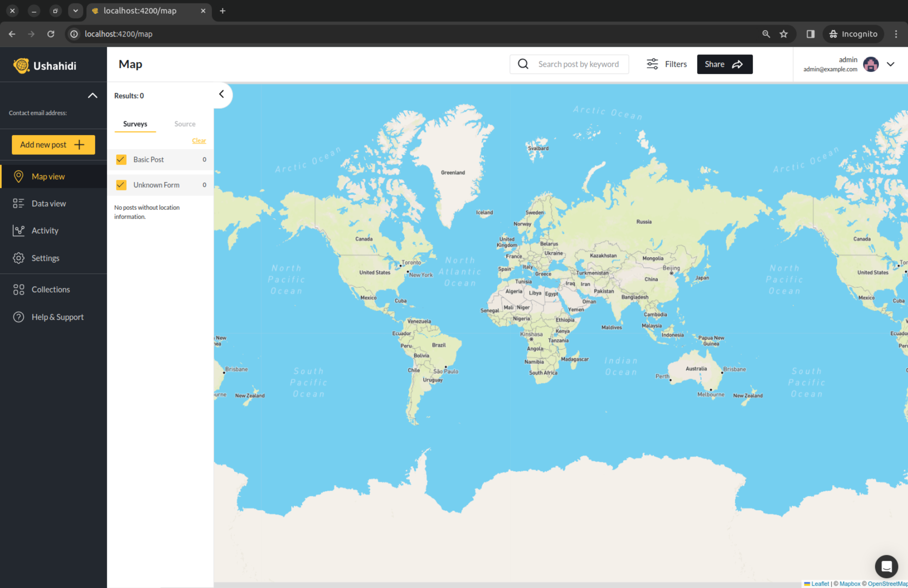Viewport: 908px width, 588px height.
Task: Bookmark this page with the star icon
Action: (784, 34)
